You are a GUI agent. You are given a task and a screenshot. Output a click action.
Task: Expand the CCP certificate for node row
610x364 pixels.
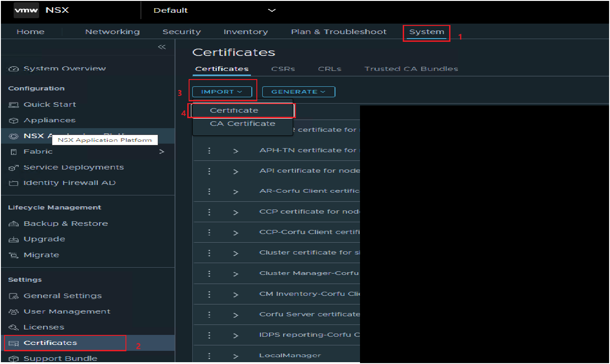[x=235, y=212]
